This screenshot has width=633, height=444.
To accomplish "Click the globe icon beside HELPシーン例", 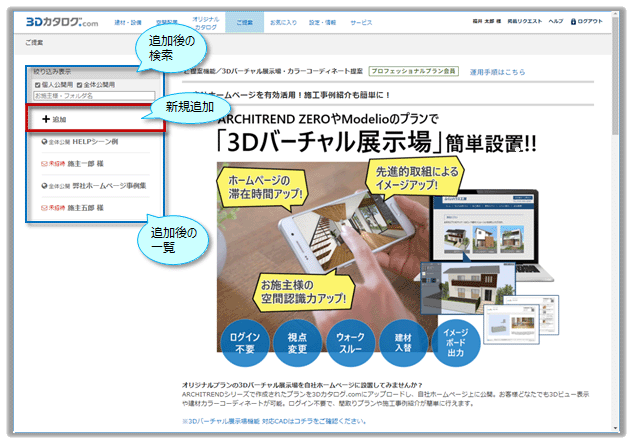I will pyautogui.click(x=44, y=142).
